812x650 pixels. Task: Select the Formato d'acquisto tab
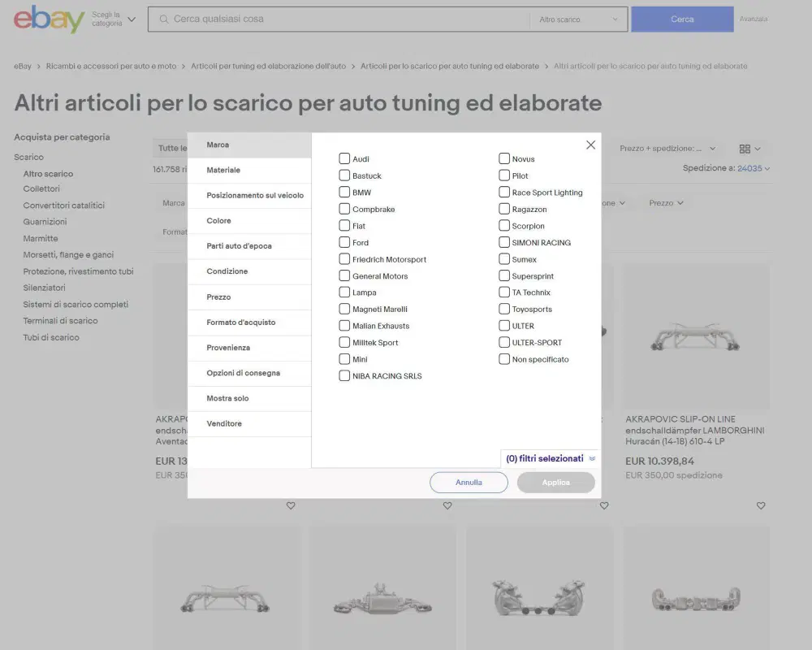coord(249,323)
